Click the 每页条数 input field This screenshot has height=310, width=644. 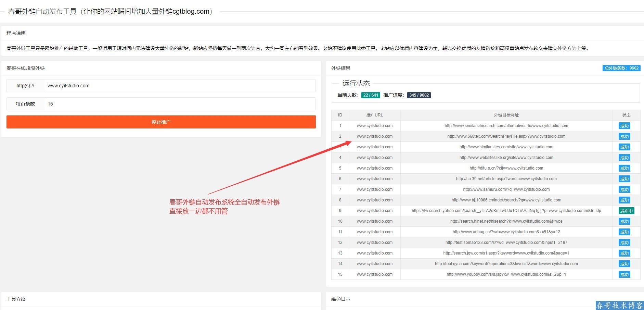pos(179,104)
